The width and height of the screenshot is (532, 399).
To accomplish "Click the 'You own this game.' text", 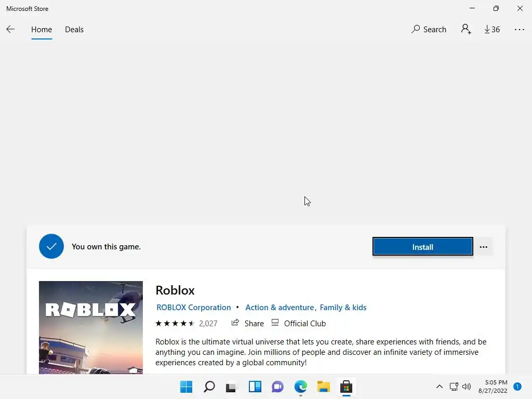I will coord(106,247).
